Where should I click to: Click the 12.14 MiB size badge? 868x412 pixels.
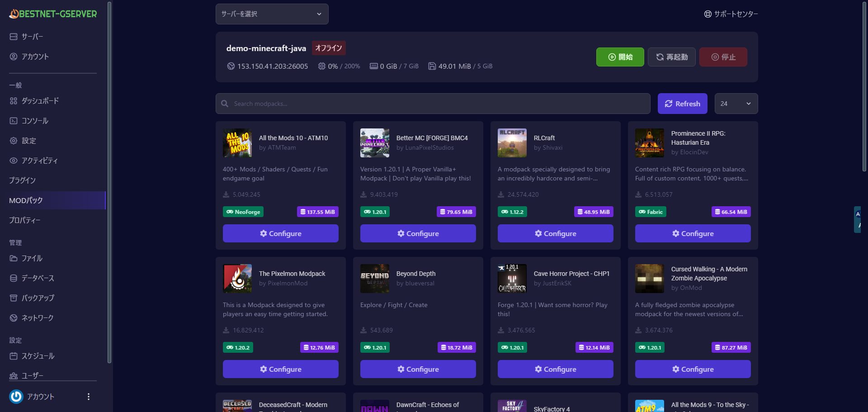pos(594,347)
